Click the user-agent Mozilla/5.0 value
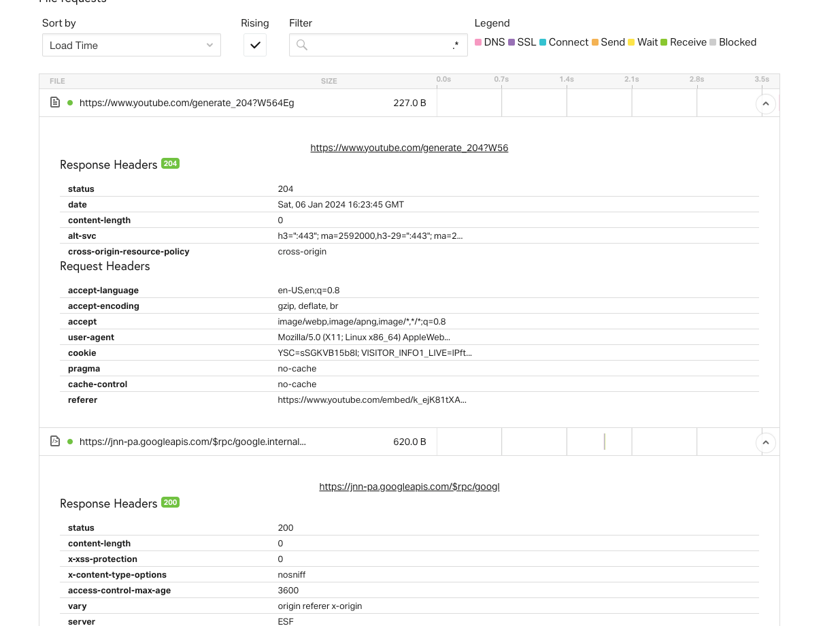Viewport: 840px width, 626px height. pyautogui.click(x=364, y=337)
